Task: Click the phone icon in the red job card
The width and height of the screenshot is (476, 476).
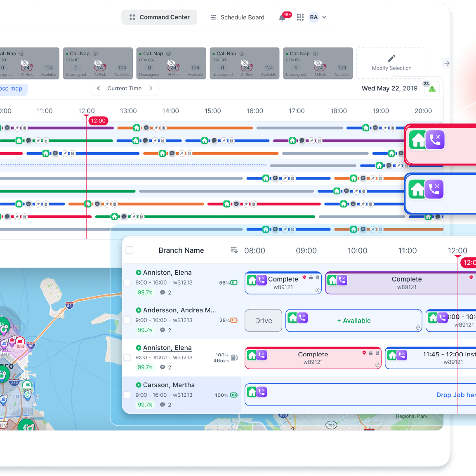Action: tap(435, 140)
